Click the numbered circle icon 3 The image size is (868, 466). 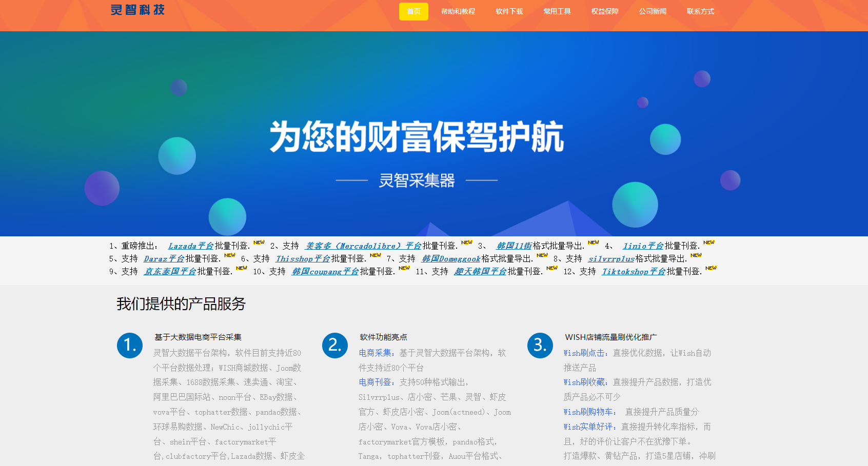pos(540,346)
